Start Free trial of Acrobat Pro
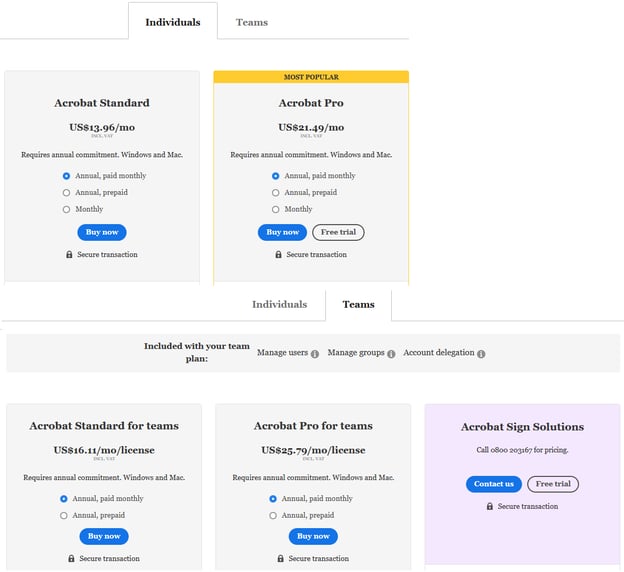This screenshot has height=572, width=624. (x=338, y=232)
